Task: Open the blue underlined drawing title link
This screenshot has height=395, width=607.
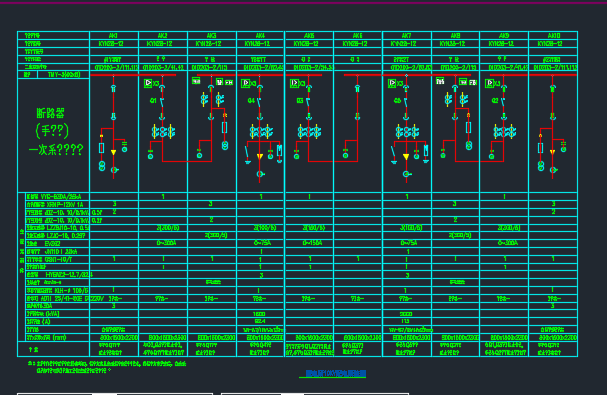Action: click(336, 373)
